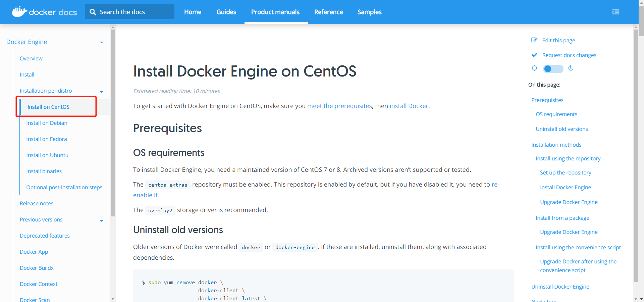Switch to the Reference tab
Viewport: 644px width, 302px height.
tap(328, 12)
